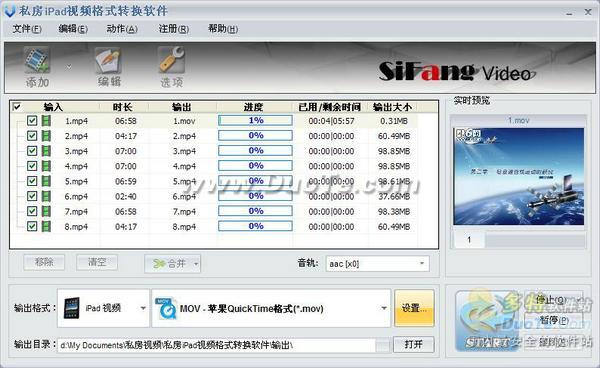Viewport: 600px width, 368px height.
Task: Select film icon of 8.mp4 row
Action: coord(46,226)
